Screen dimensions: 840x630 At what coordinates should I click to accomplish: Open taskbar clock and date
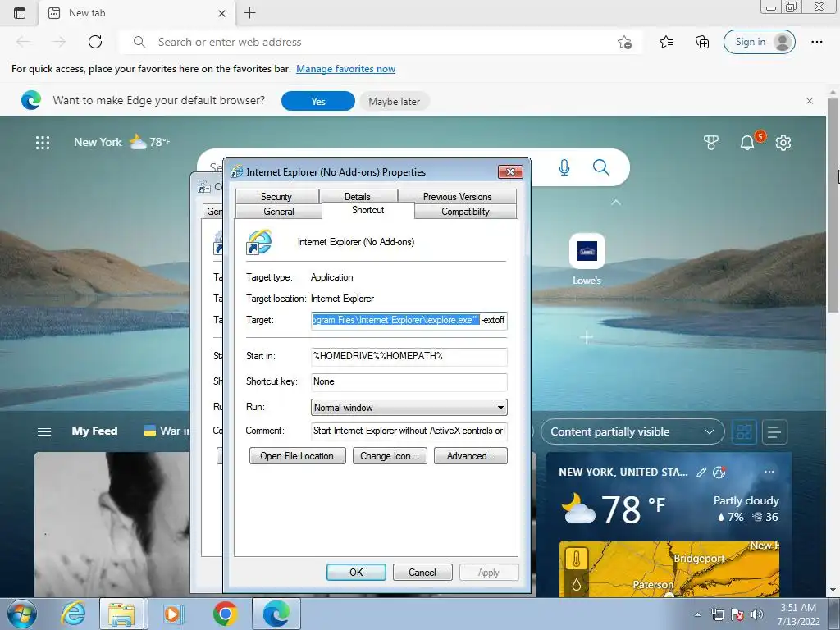point(798,614)
